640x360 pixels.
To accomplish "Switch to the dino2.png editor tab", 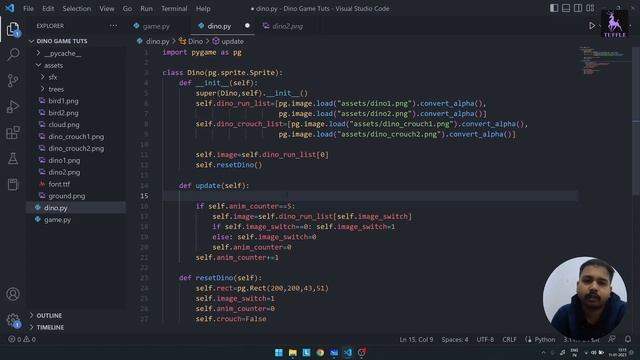I will click(287, 26).
